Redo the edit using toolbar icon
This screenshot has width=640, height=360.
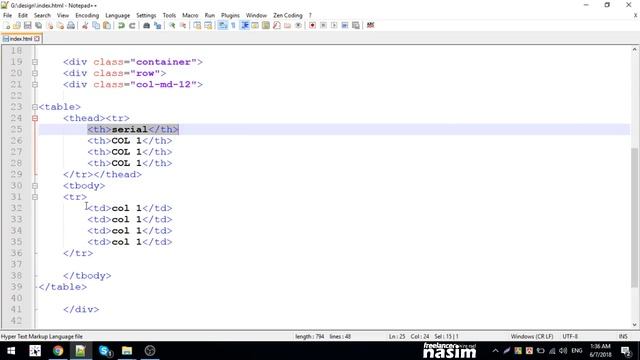[132, 25]
